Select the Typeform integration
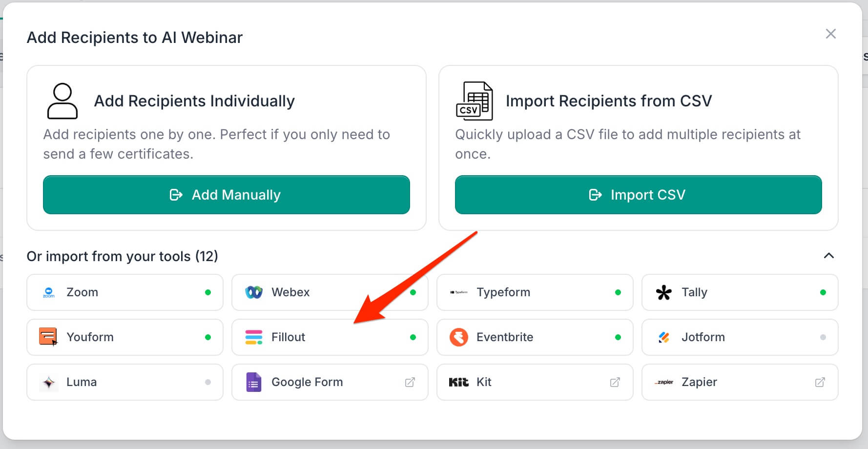The image size is (868, 449). [535, 292]
